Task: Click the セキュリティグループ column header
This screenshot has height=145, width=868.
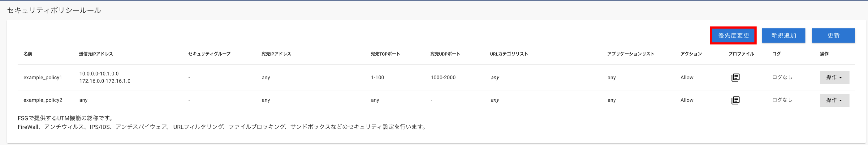Action: [x=209, y=54]
